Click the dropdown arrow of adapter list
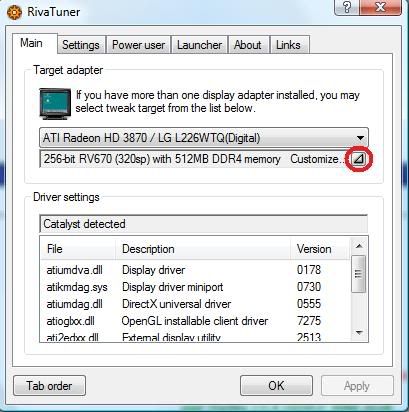 point(360,138)
